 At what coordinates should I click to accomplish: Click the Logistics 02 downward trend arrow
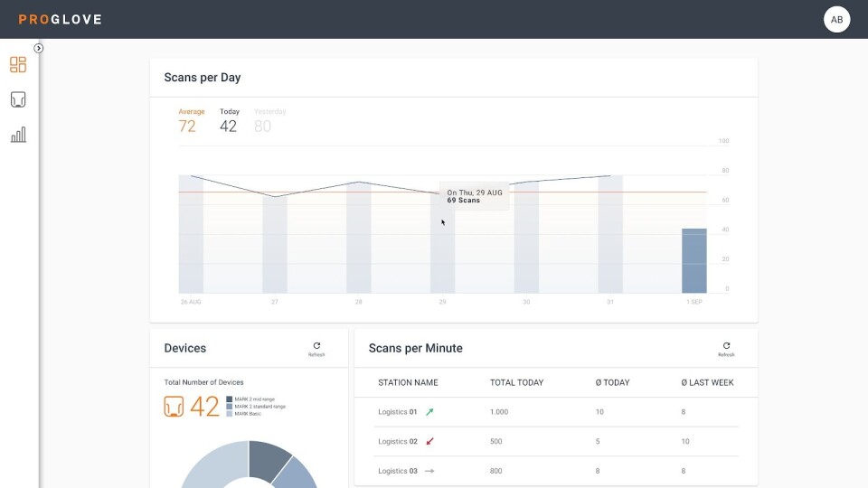[429, 442]
